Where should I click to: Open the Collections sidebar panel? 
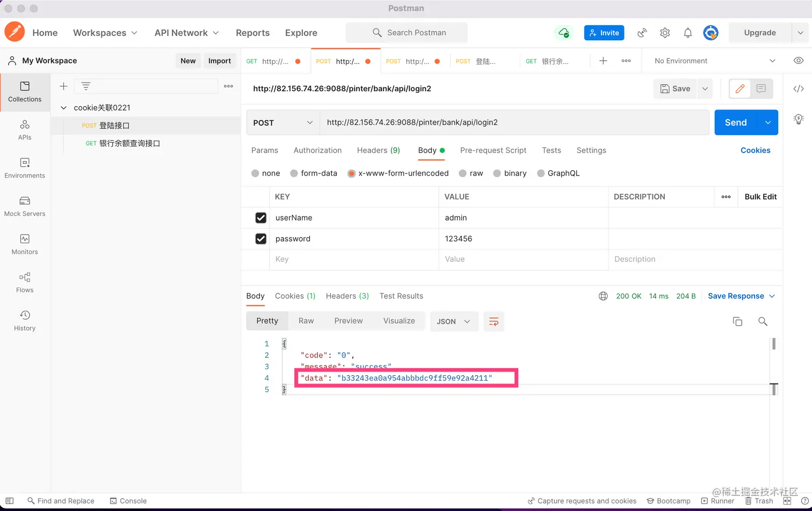(x=25, y=92)
